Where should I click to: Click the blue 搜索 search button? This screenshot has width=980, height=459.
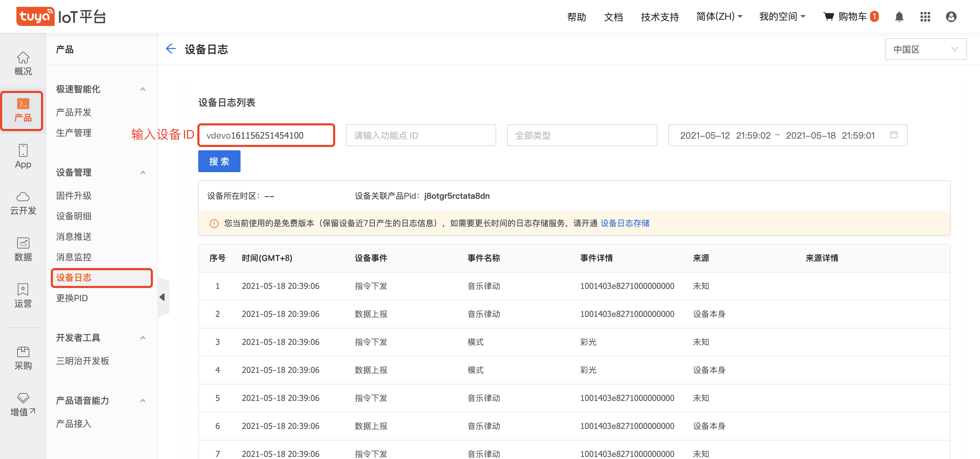click(x=219, y=161)
